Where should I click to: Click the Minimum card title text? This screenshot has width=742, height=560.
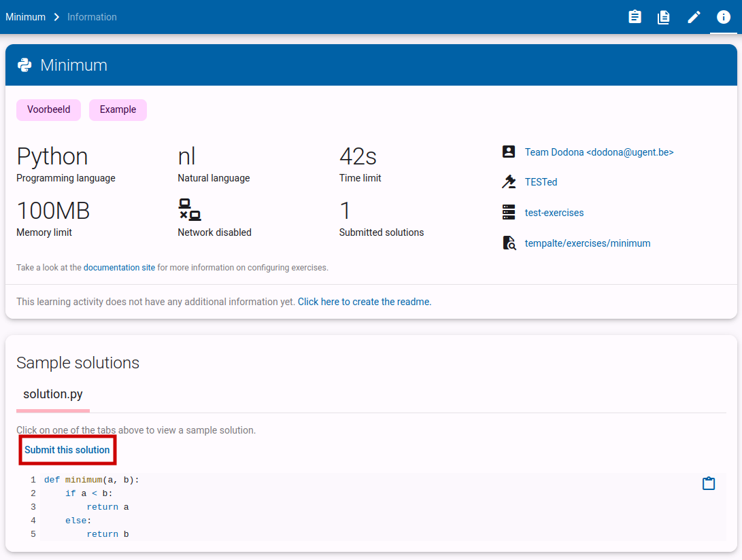[x=74, y=65]
